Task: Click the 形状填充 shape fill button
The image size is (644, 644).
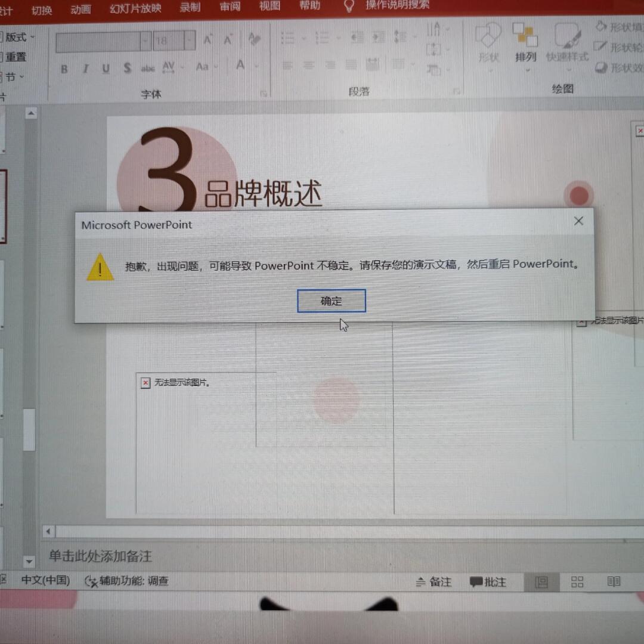Action: click(620, 27)
